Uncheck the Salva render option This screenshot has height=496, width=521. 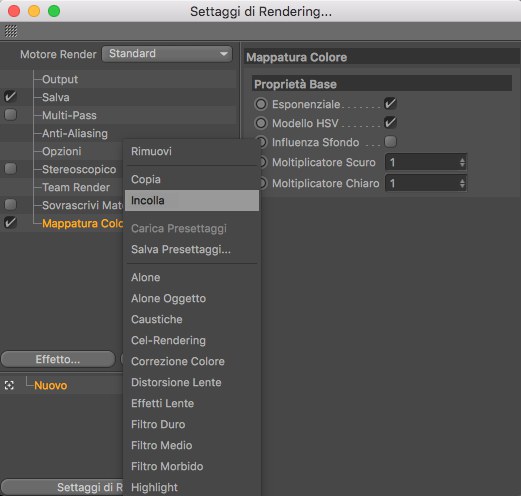[11, 97]
